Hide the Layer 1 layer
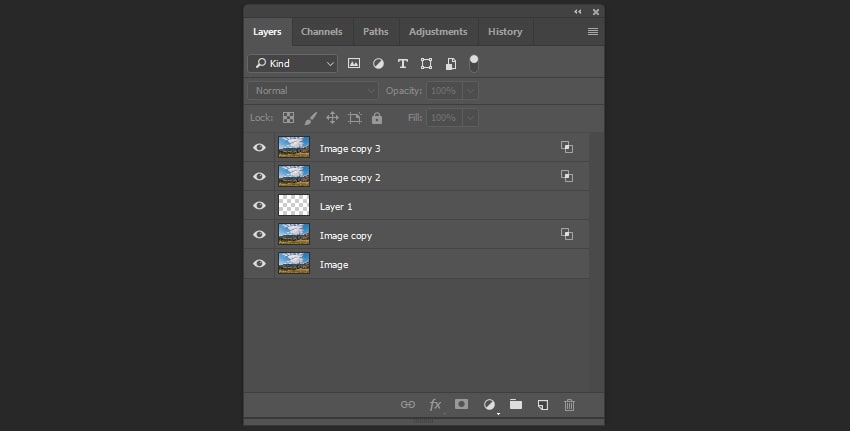The image size is (850, 431). coord(260,206)
